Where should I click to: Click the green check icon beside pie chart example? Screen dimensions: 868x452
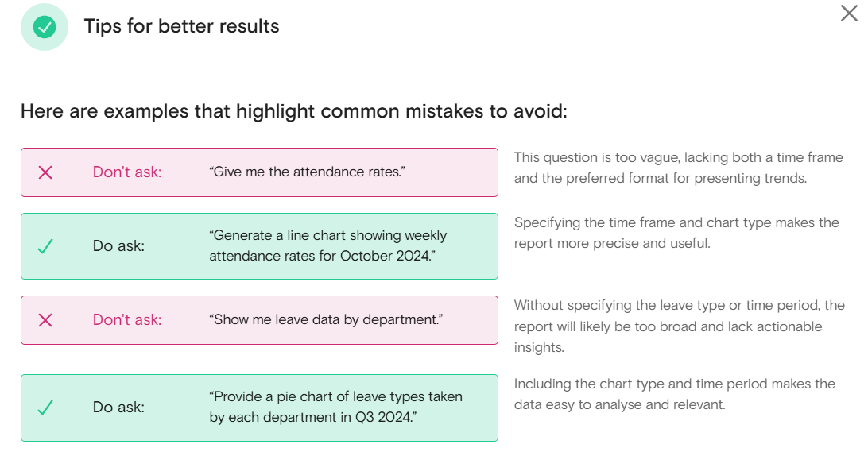[45, 408]
